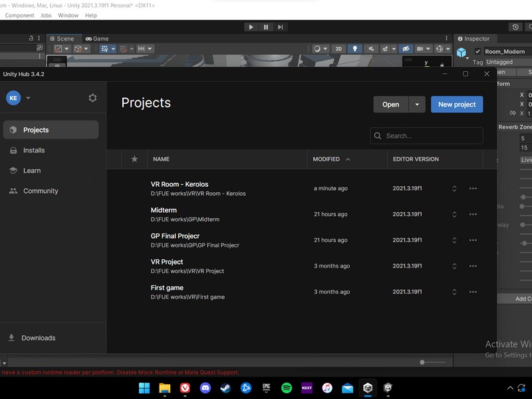Toggle the Room_Modern active checkbox in Inspector
The width and height of the screenshot is (532, 399).
tap(477, 51)
